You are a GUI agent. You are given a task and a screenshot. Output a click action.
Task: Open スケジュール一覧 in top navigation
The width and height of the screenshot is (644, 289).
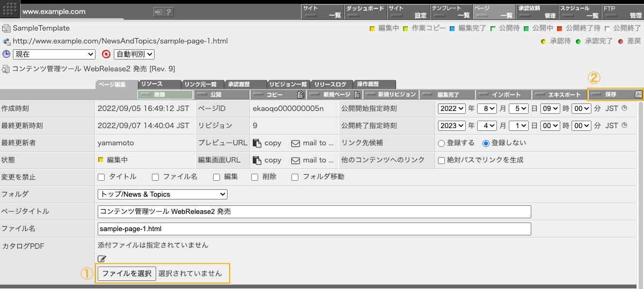coord(580,12)
